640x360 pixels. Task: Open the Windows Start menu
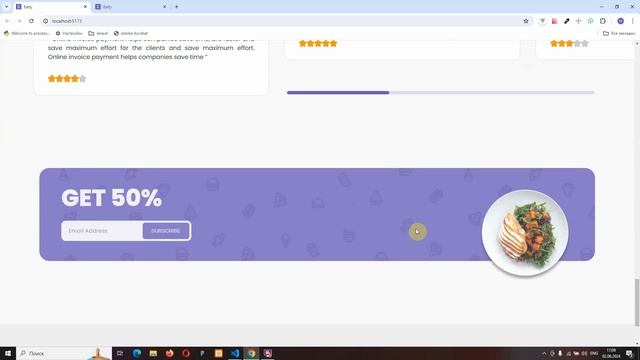[8, 353]
